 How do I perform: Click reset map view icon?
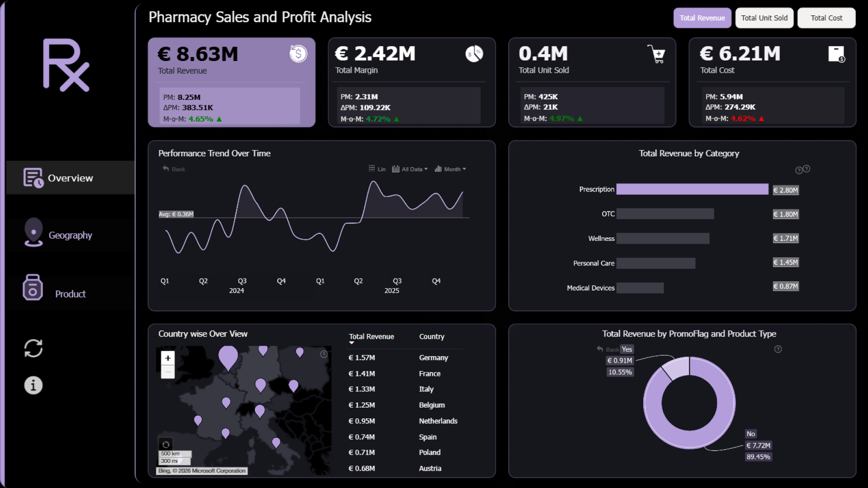tap(166, 445)
